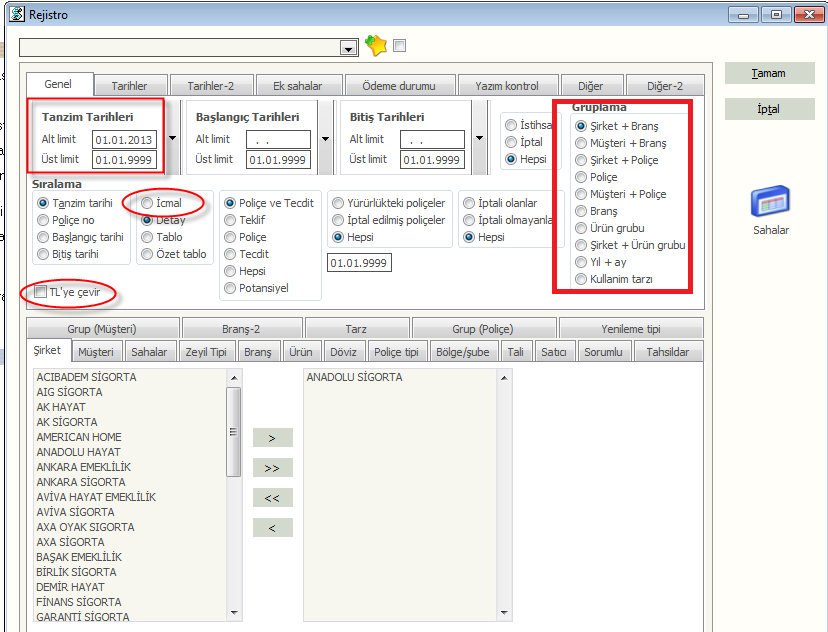The image size is (828, 632).
Task: Select the İcmal radio option
Action: (148, 203)
